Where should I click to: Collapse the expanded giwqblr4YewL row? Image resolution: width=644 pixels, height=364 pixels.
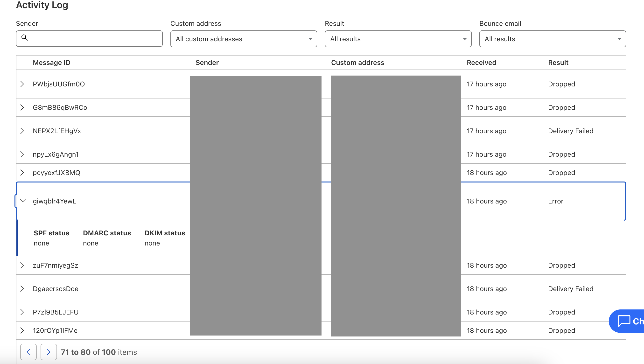point(23,201)
